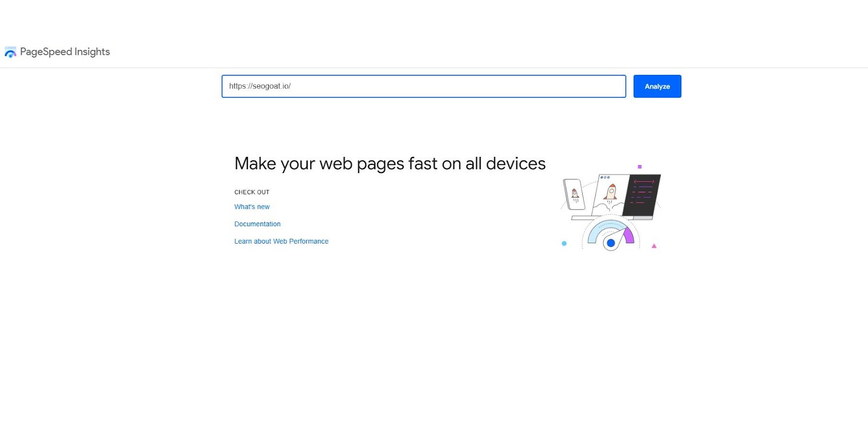Click the browser window rocket illustration
Screen dimensions: 868x445
click(x=611, y=194)
